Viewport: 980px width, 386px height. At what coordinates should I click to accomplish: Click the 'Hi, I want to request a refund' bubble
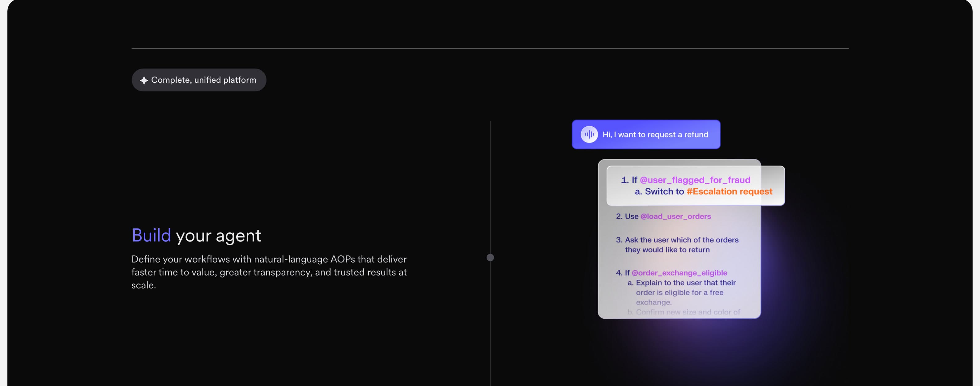point(646,135)
